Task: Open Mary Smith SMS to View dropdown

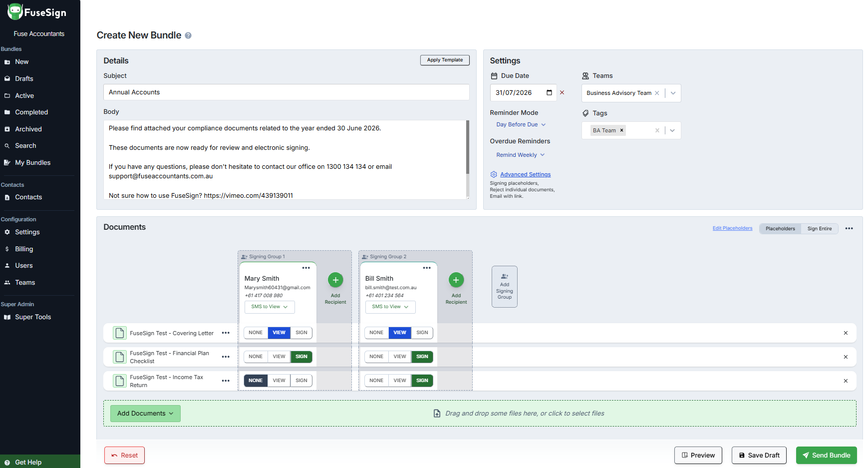Action: (270, 307)
